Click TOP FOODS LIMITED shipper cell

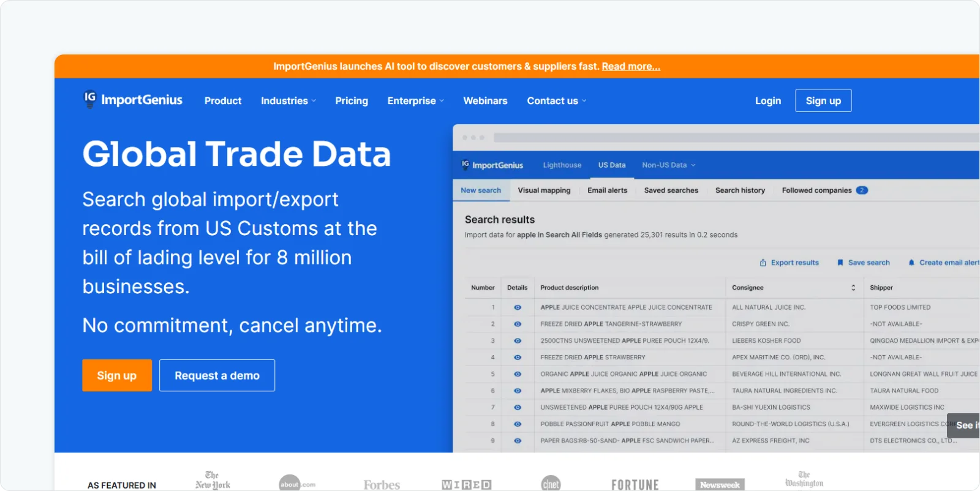(900, 307)
